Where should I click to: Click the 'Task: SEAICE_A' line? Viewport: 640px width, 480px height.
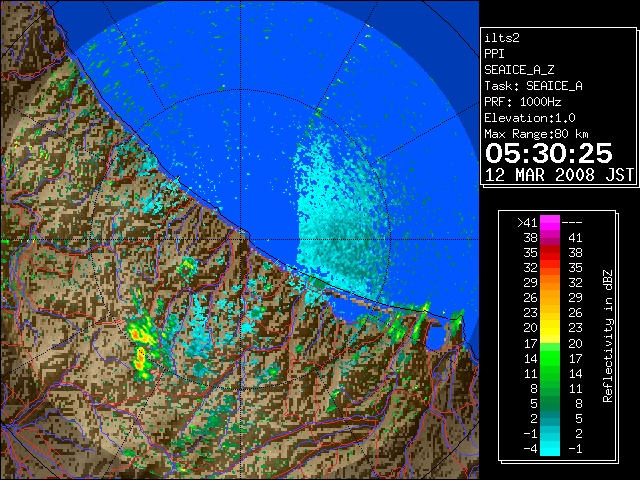[533, 86]
